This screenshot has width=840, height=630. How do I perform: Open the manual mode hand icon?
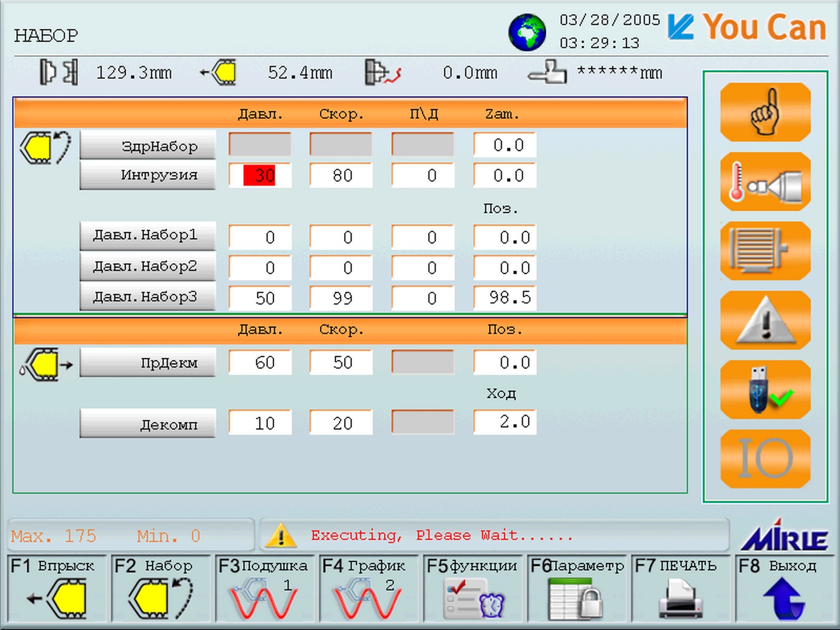(x=765, y=112)
